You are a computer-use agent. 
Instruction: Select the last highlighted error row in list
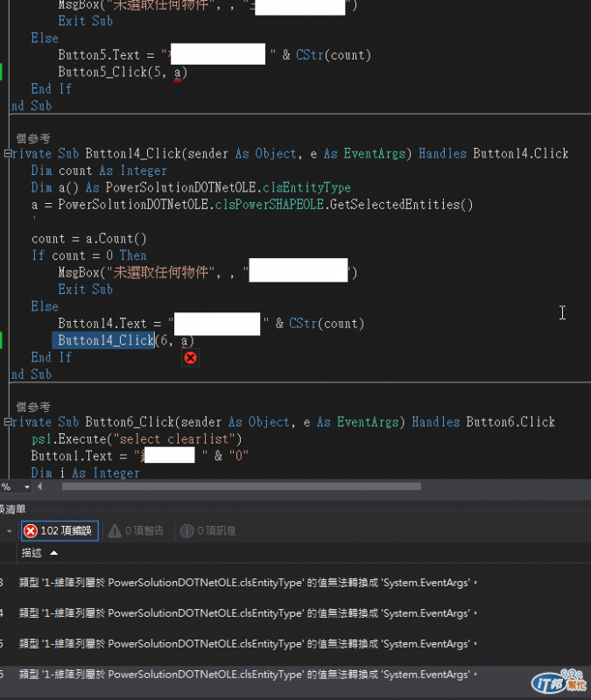coord(295,675)
